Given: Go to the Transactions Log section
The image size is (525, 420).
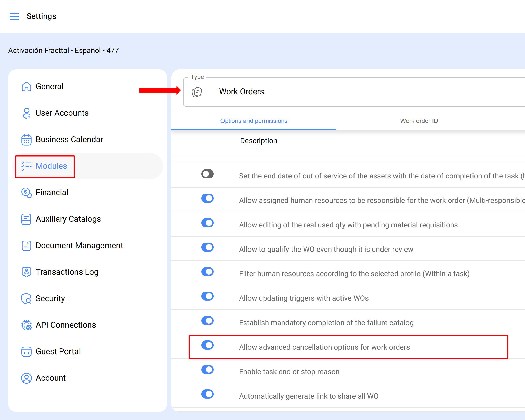Looking at the screenshot, I should click(x=67, y=272).
